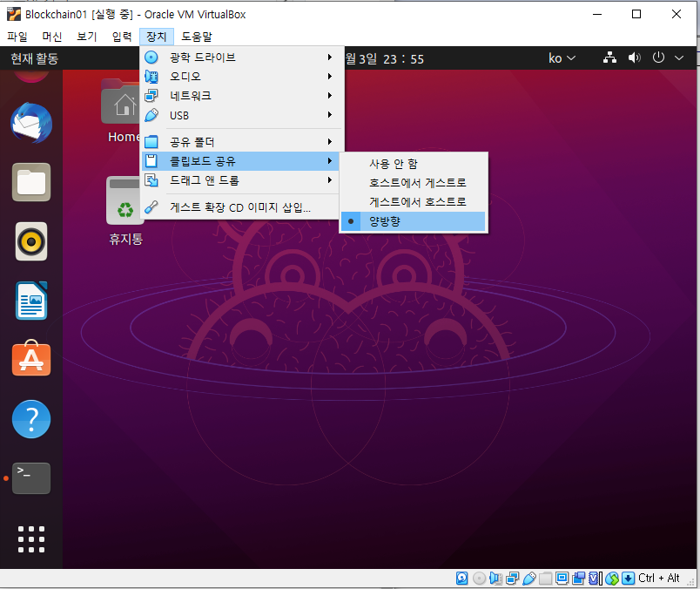Screen dimensions: 700x589
Task: Click hard disk activity icon in status bar
Action: 462,579
